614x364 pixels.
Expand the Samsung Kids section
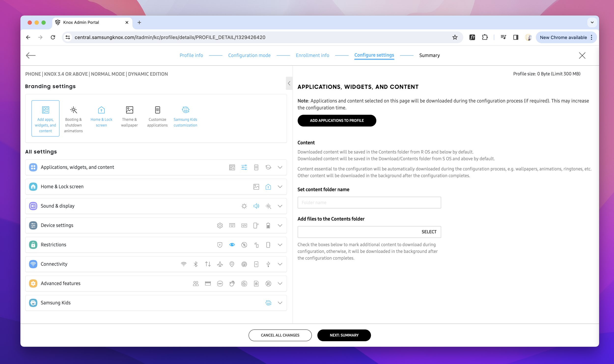(x=280, y=303)
